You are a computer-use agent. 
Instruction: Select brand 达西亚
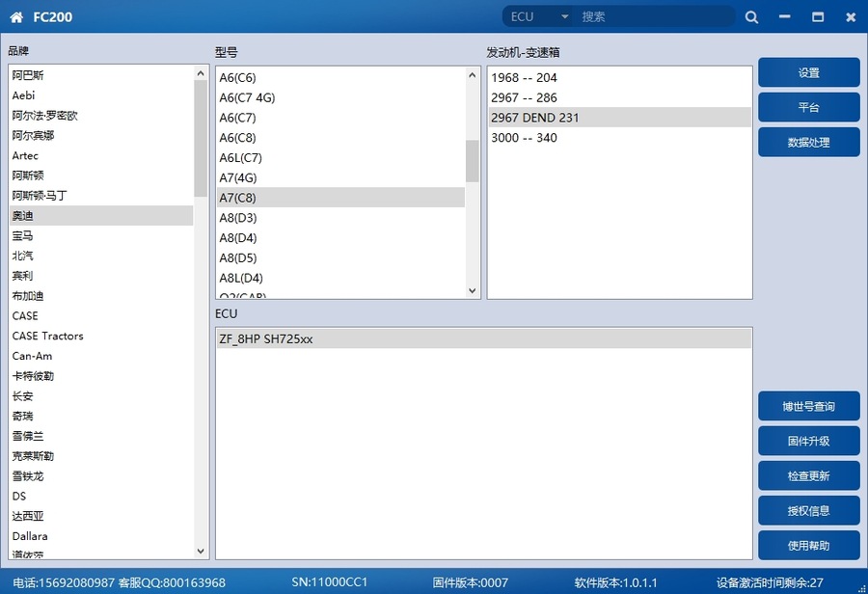click(x=101, y=516)
